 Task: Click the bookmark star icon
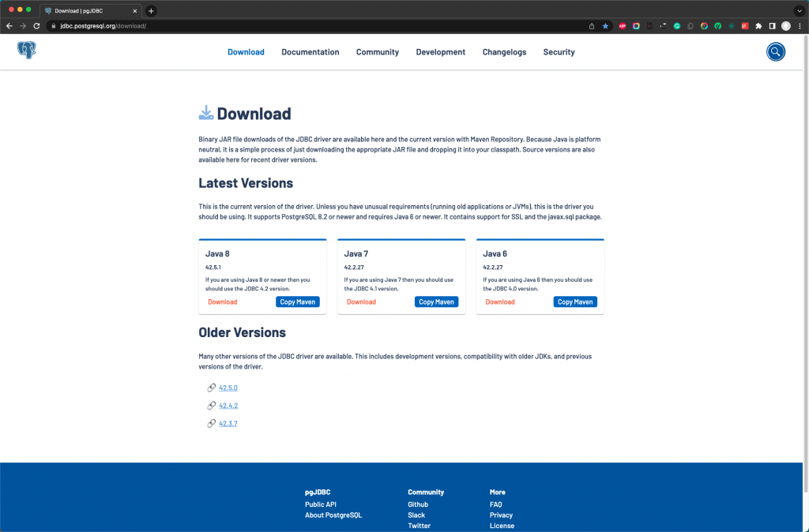tap(605, 26)
